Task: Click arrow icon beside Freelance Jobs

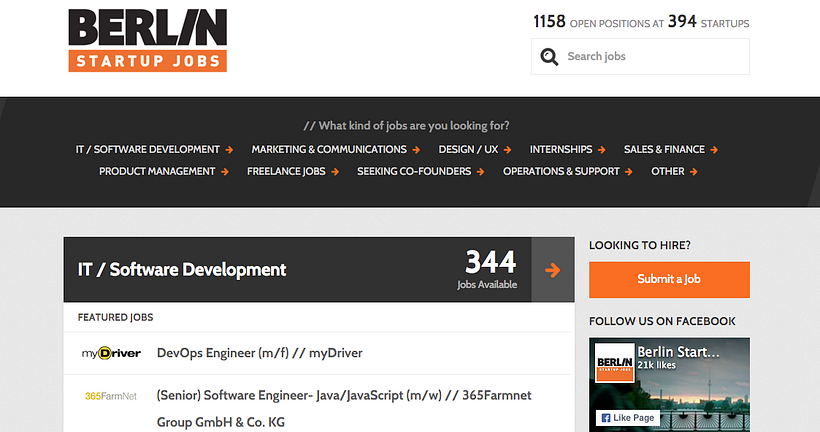Action: coord(335,172)
